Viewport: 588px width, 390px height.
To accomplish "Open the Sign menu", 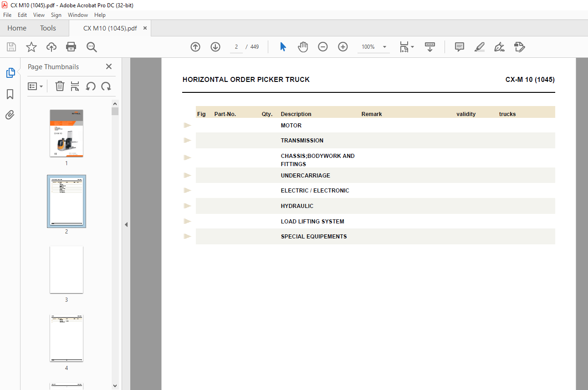I will click(56, 15).
